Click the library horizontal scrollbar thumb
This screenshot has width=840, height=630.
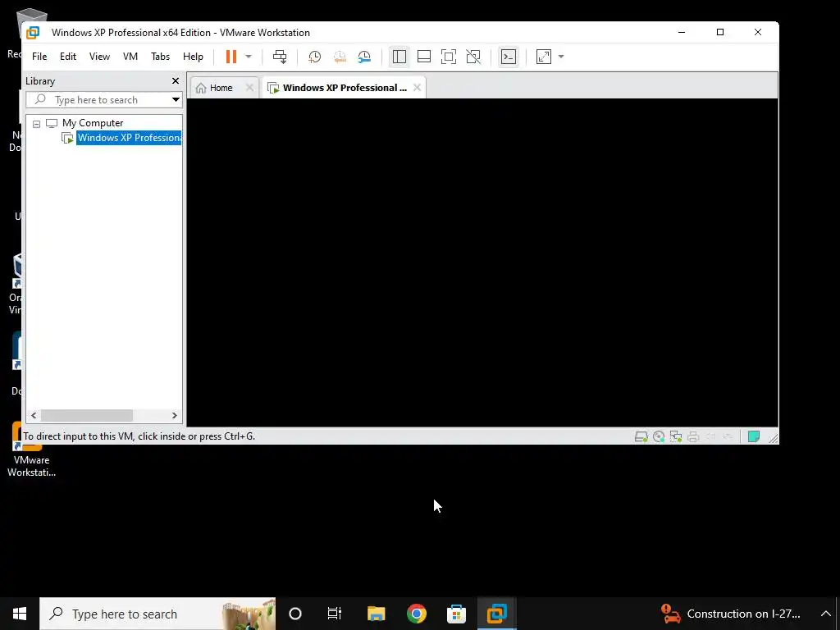[x=87, y=416]
